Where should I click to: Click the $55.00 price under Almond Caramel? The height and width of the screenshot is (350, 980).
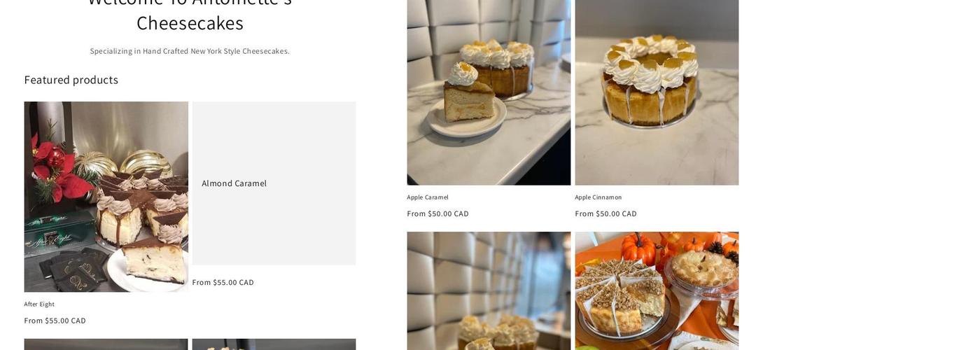[x=223, y=283]
